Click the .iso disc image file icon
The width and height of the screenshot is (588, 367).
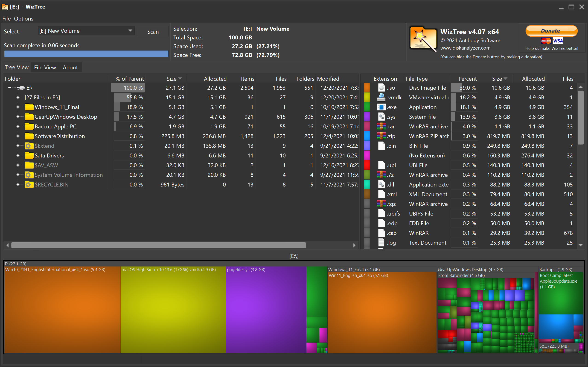coord(381,88)
